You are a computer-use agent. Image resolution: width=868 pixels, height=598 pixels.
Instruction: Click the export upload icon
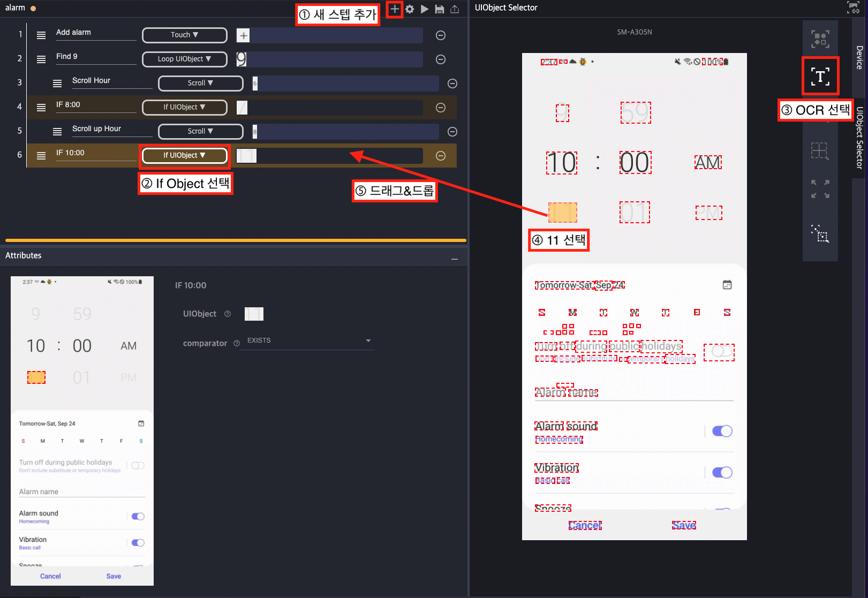click(x=455, y=9)
